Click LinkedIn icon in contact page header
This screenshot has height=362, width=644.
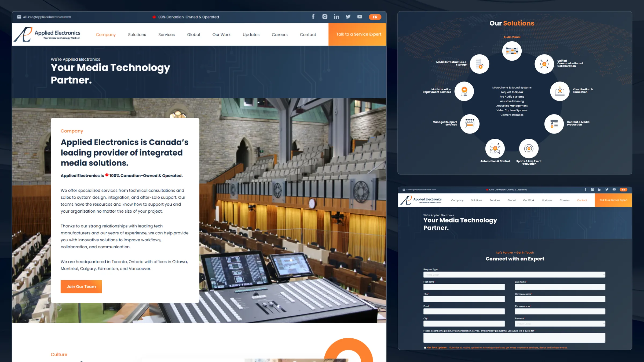(x=600, y=189)
